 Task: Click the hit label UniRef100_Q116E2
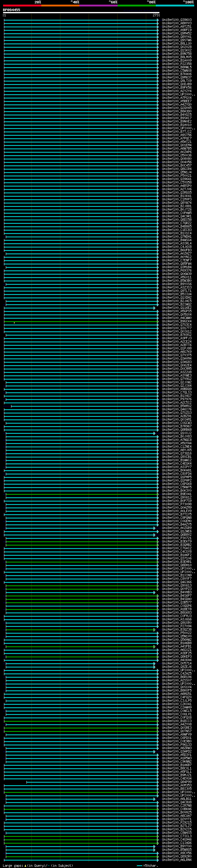[177, 308]
